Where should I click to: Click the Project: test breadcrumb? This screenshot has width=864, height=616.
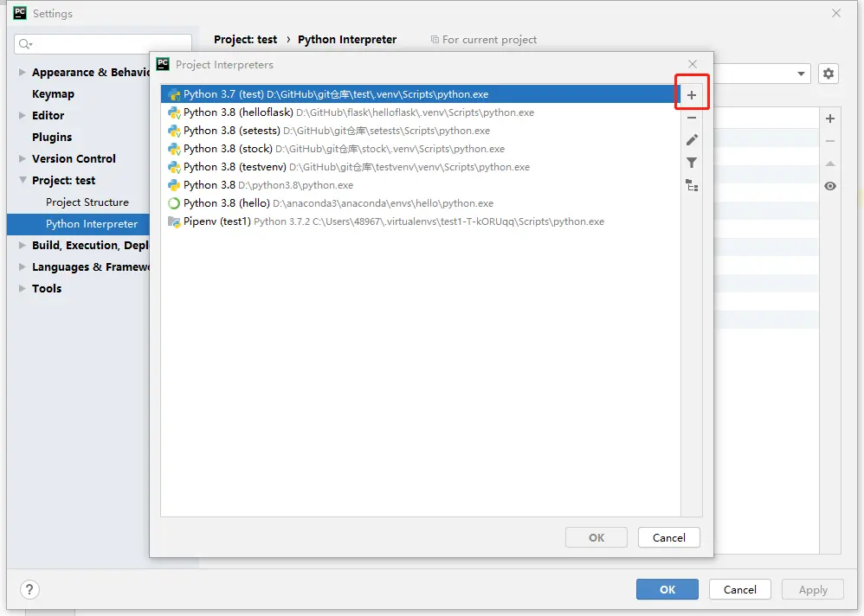(245, 40)
